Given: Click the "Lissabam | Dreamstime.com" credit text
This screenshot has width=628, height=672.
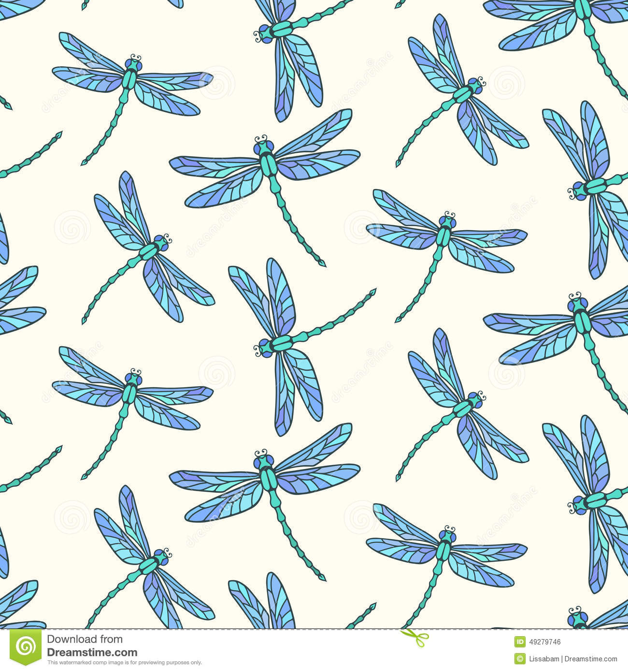Looking at the screenshot, I should coord(573,658).
